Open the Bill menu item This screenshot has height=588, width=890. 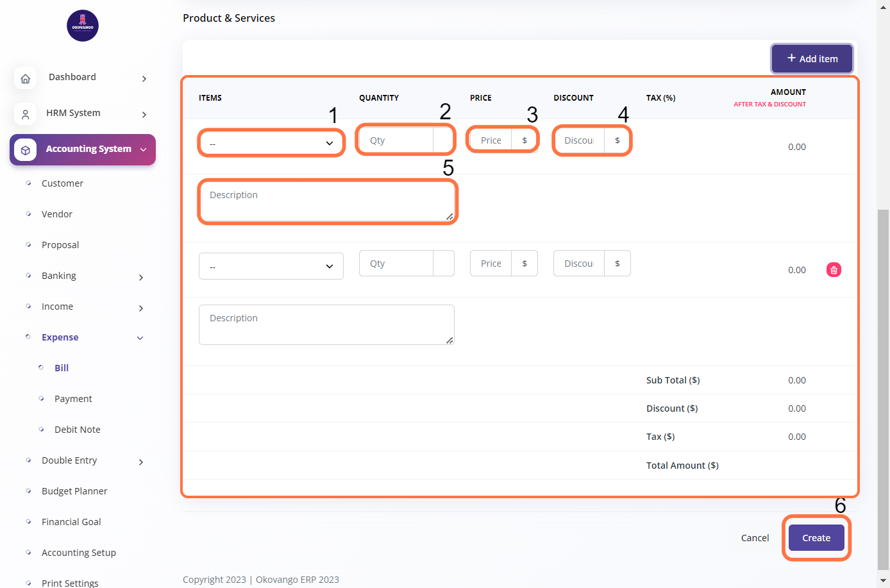62,368
